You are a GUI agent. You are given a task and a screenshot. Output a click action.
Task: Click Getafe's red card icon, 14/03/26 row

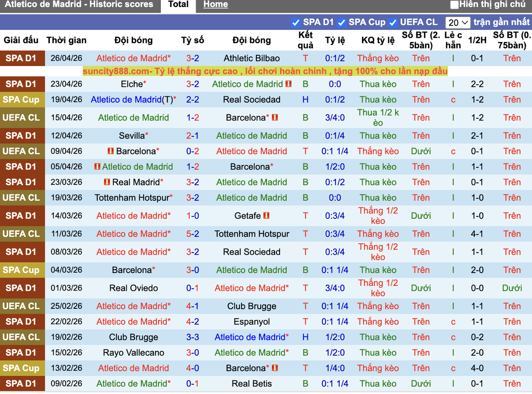(x=266, y=216)
